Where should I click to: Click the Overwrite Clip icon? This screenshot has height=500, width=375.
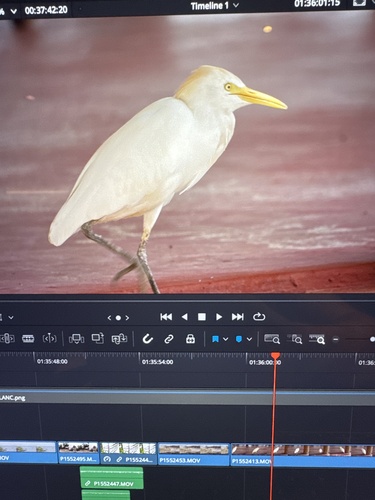point(98,339)
